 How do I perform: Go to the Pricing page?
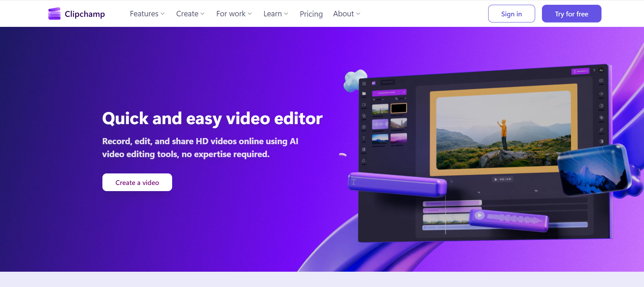coord(311,14)
